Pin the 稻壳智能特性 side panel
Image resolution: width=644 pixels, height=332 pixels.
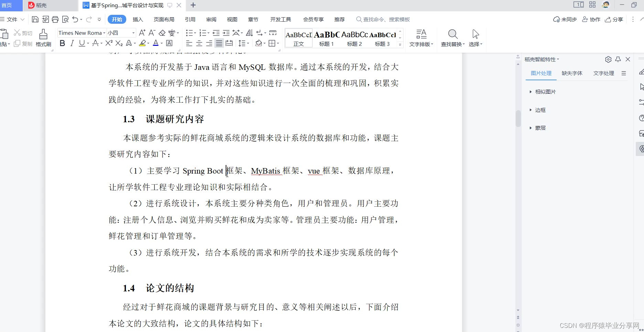[618, 59]
